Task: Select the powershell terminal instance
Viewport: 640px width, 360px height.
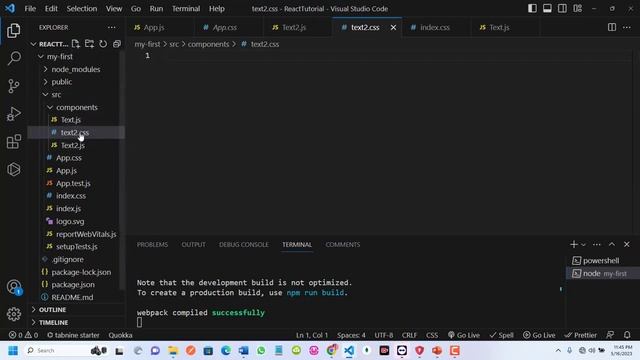Action: pyautogui.click(x=601, y=260)
